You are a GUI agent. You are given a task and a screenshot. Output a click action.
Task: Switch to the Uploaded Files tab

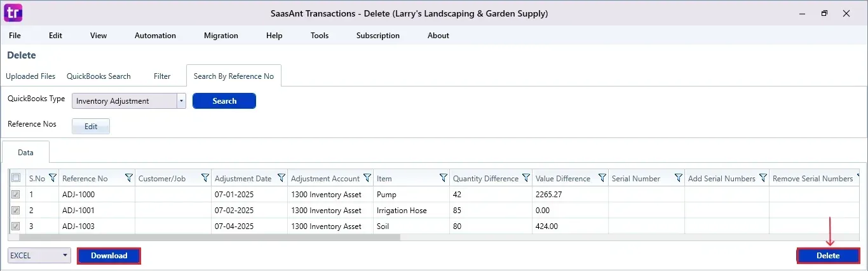[x=31, y=76]
